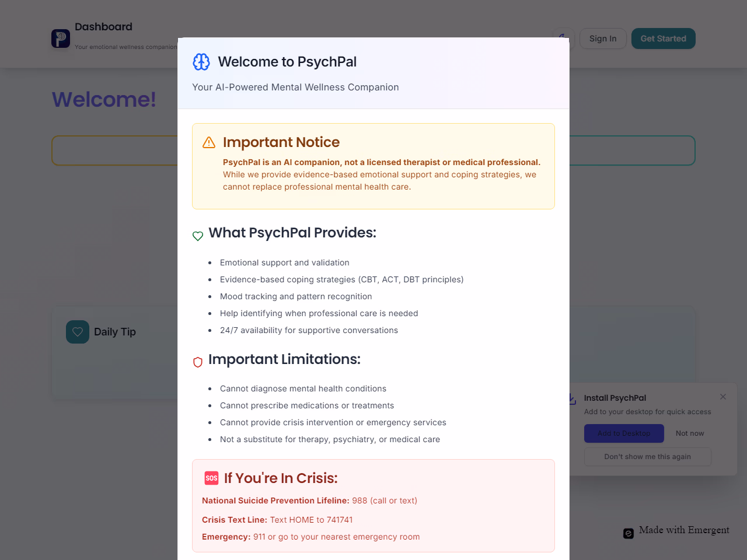
Task: Click the Emergent logo icon
Action: 629,533
